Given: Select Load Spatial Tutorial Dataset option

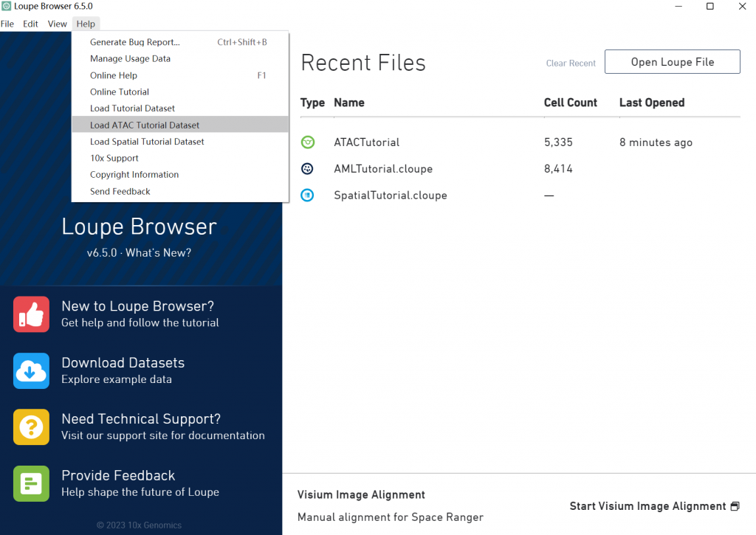Looking at the screenshot, I should [x=147, y=142].
